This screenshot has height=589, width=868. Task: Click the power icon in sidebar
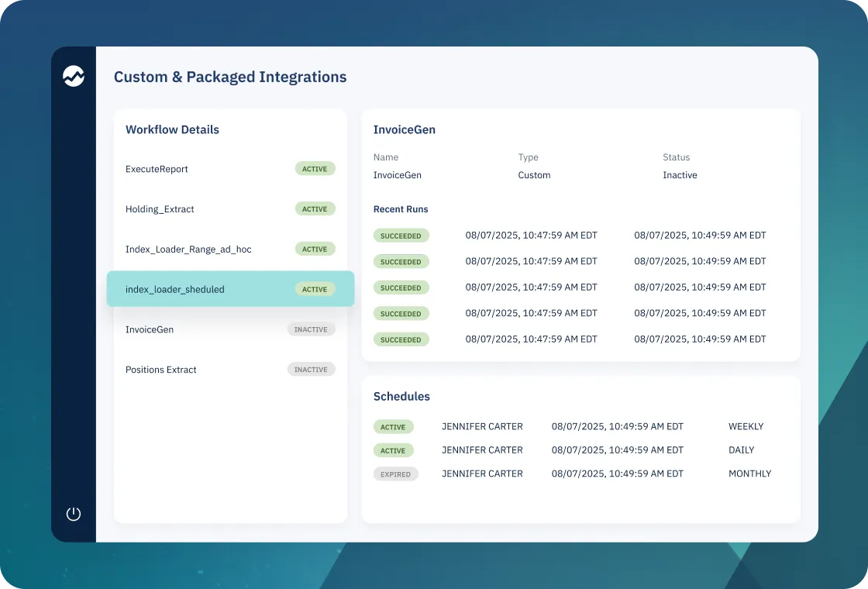pos(74,514)
